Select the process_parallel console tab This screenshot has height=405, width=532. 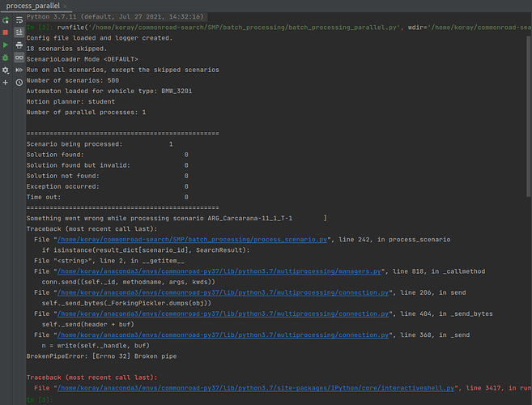click(x=34, y=6)
